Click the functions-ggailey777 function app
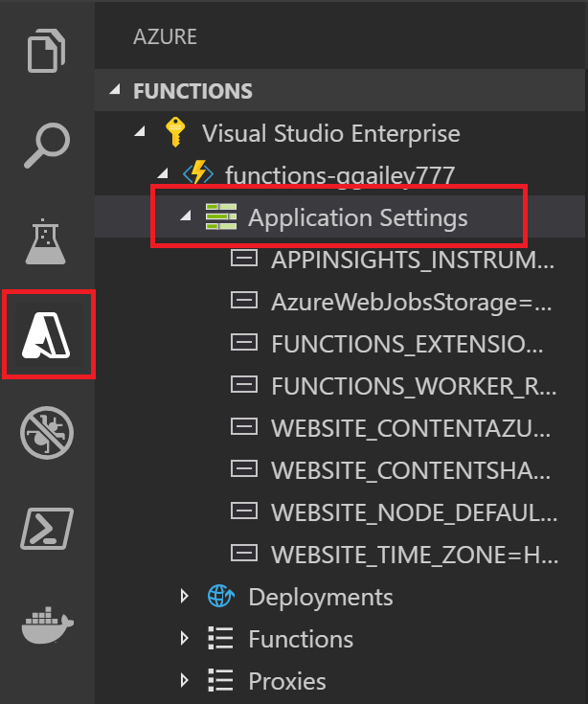This screenshot has width=588, height=704. 338,175
